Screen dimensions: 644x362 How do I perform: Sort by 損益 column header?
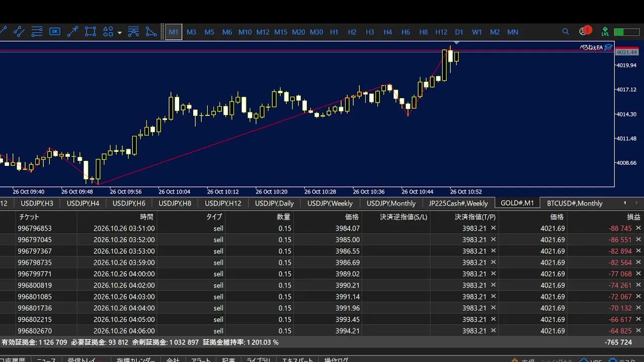click(634, 217)
